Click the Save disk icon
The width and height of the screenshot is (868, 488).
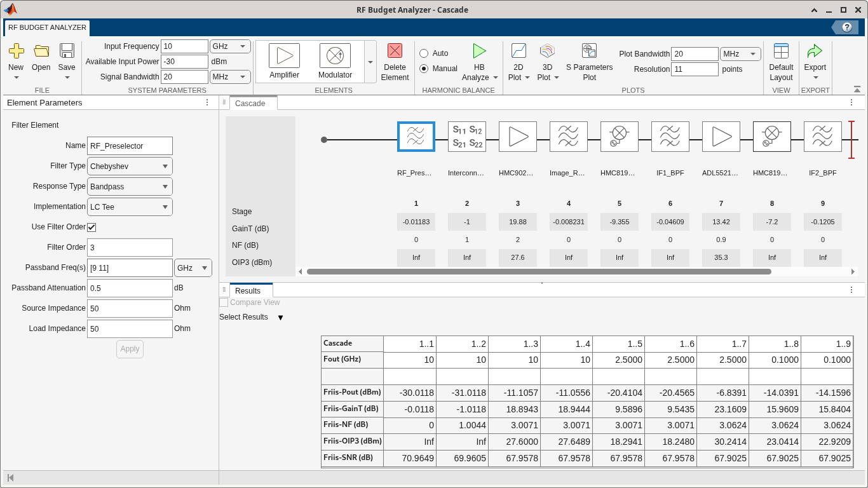tap(67, 51)
